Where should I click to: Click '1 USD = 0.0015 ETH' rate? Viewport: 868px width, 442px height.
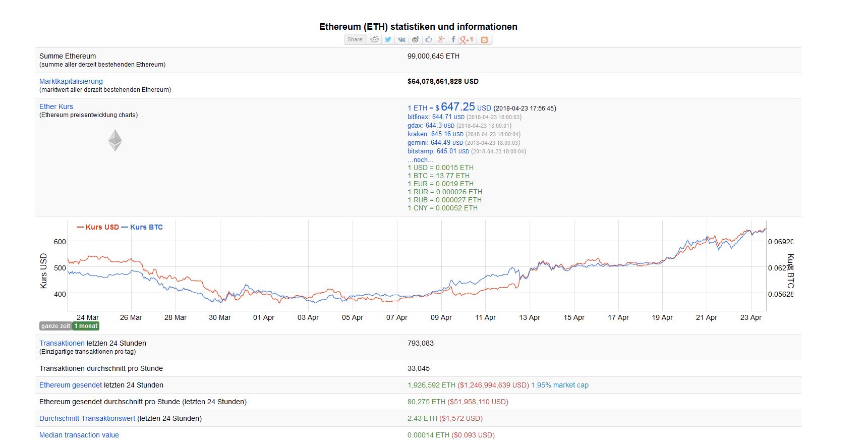(440, 168)
